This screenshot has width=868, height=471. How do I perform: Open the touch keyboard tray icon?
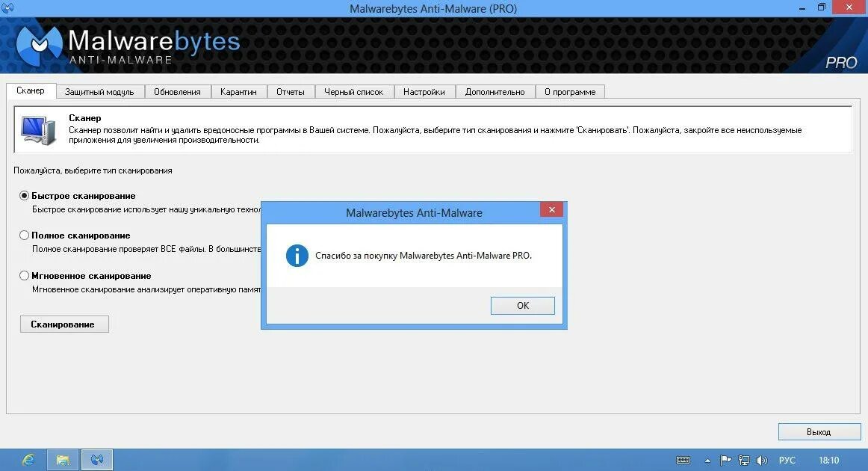pyautogui.click(x=683, y=461)
